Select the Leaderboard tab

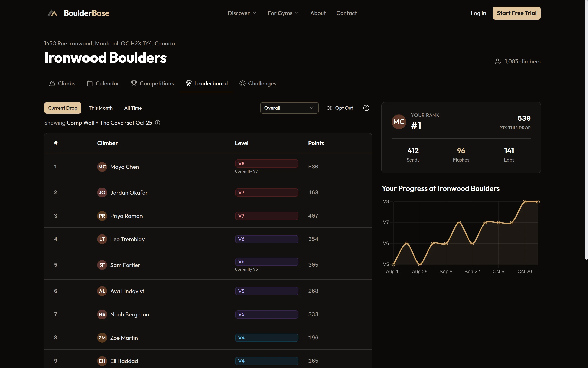coord(207,83)
